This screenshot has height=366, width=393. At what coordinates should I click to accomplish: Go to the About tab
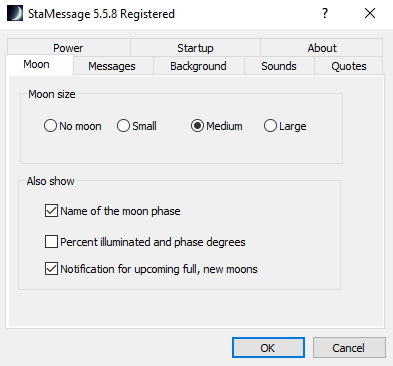[x=322, y=48]
